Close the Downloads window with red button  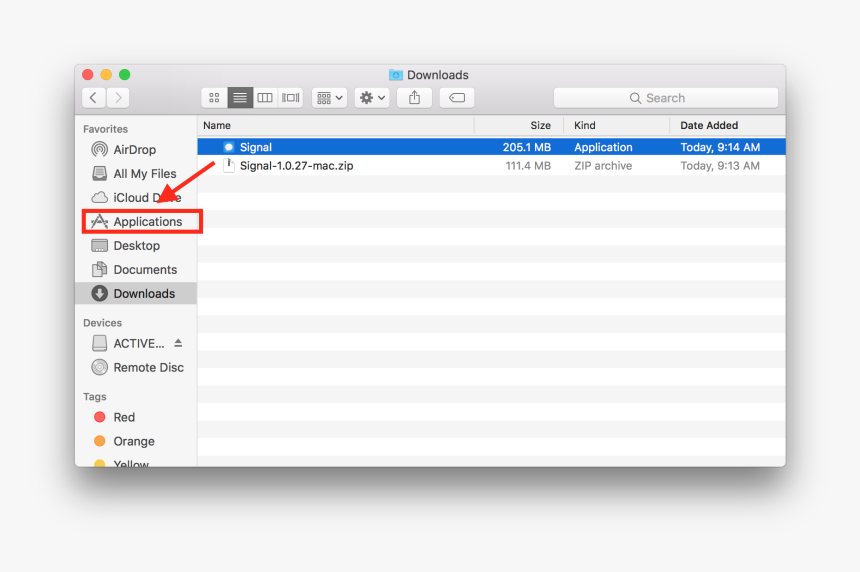tap(88, 75)
